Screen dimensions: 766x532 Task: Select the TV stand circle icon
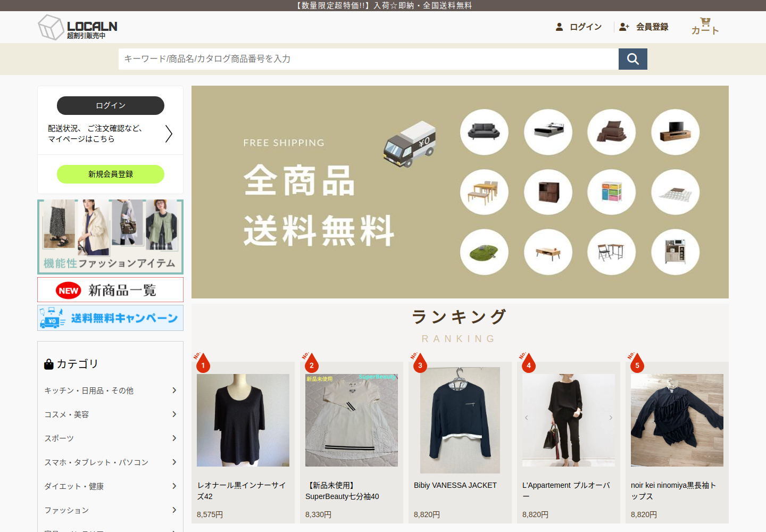coord(675,132)
